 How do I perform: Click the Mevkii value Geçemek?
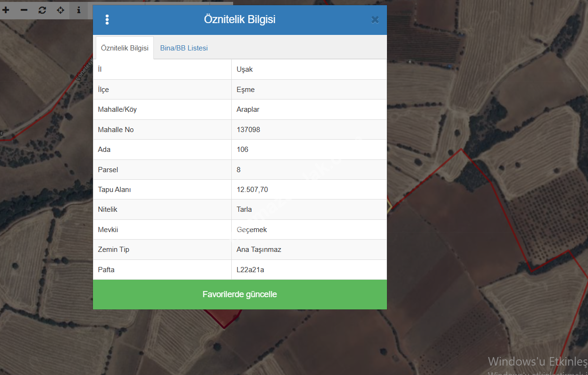tap(252, 230)
